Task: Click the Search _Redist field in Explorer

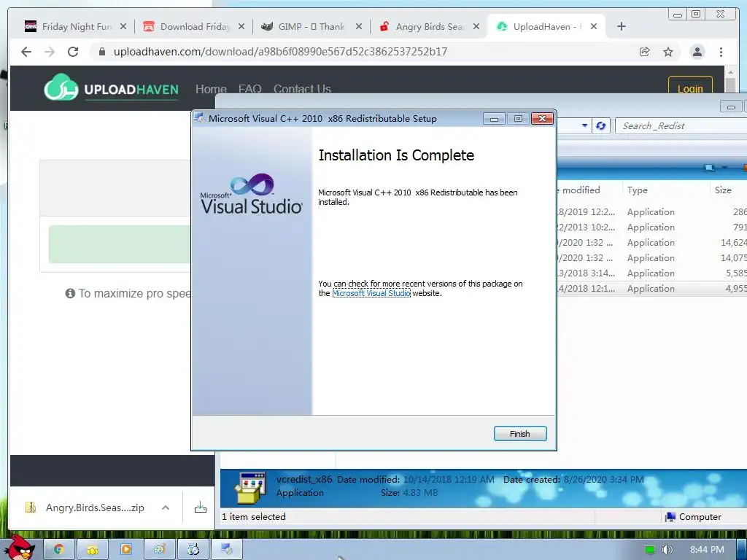Action: pyautogui.click(x=681, y=125)
